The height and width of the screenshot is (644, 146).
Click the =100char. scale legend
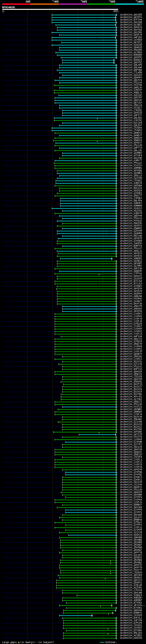pyautogui.click(x=108, y=642)
